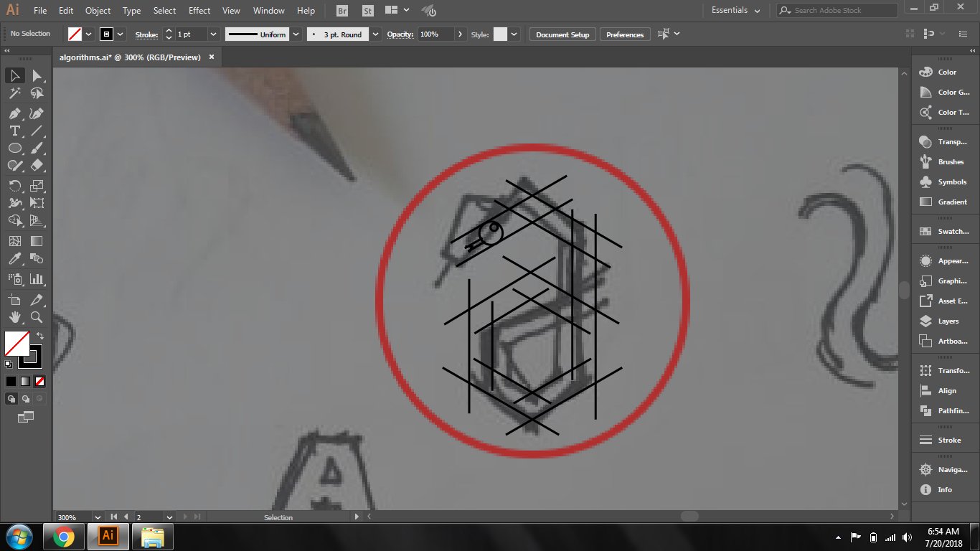Select the Eyedropper tool
The height and width of the screenshot is (551, 980).
(x=14, y=259)
